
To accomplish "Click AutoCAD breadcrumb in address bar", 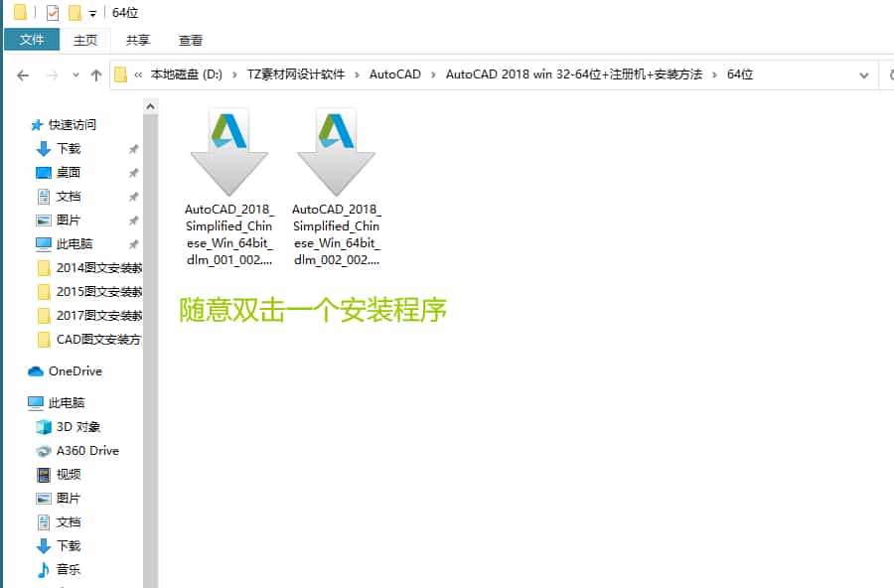I will (394, 74).
